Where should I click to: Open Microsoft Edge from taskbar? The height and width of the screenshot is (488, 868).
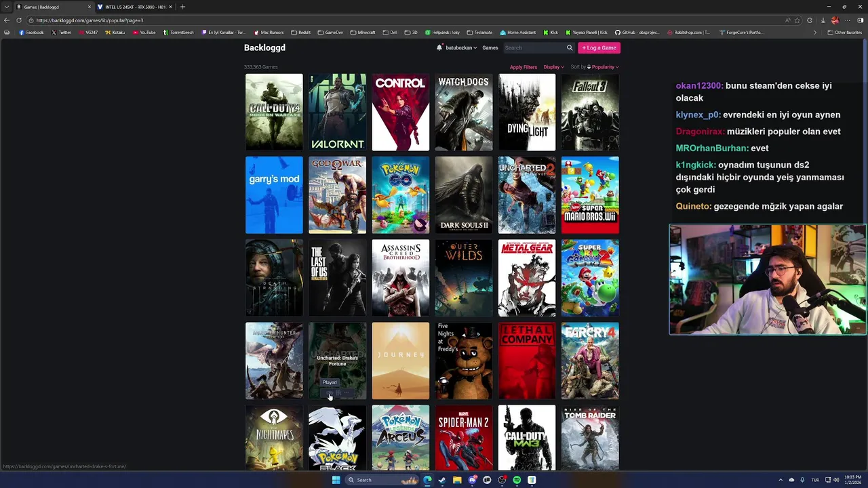(x=427, y=480)
